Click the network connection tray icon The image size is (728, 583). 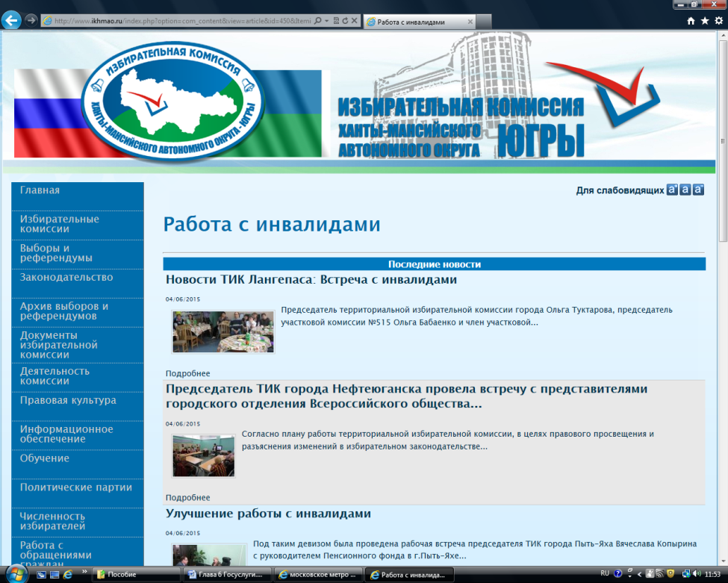685,574
